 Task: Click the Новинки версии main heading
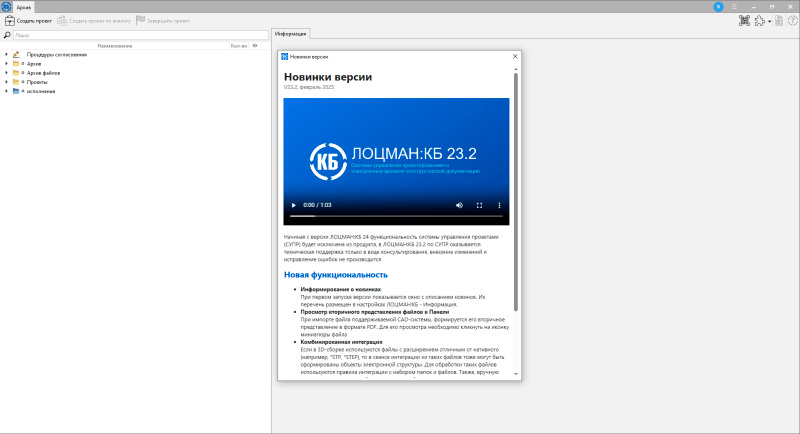pos(328,77)
